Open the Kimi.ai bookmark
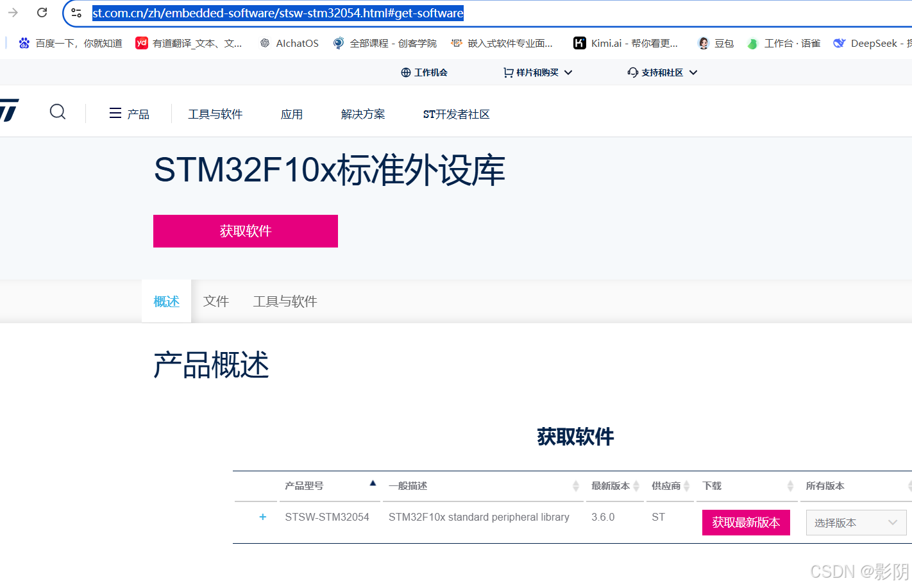 pos(625,43)
